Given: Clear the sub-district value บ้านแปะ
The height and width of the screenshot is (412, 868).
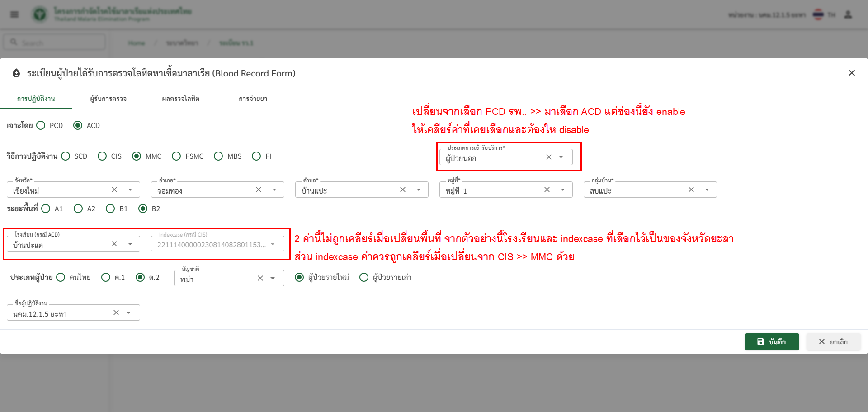Looking at the screenshot, I should 403,189.
